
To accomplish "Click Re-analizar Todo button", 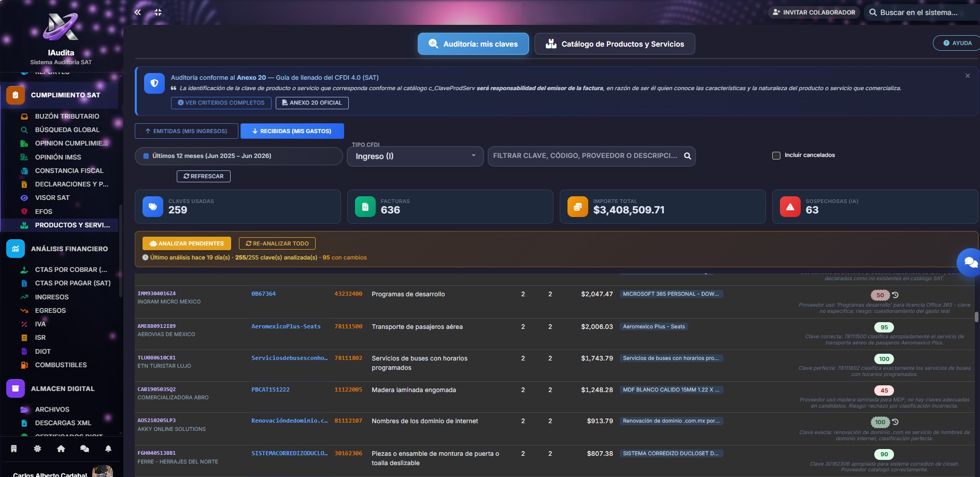I will [277, 243].
